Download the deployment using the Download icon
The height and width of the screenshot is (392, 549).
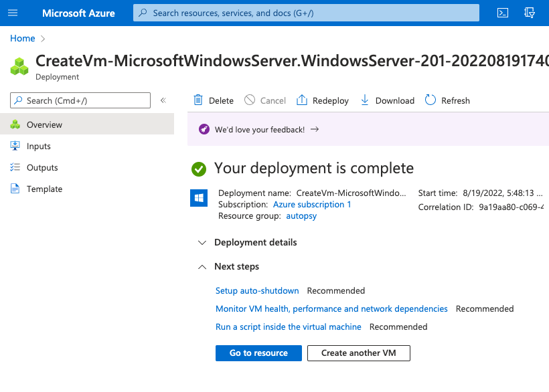tap(365, 100)
